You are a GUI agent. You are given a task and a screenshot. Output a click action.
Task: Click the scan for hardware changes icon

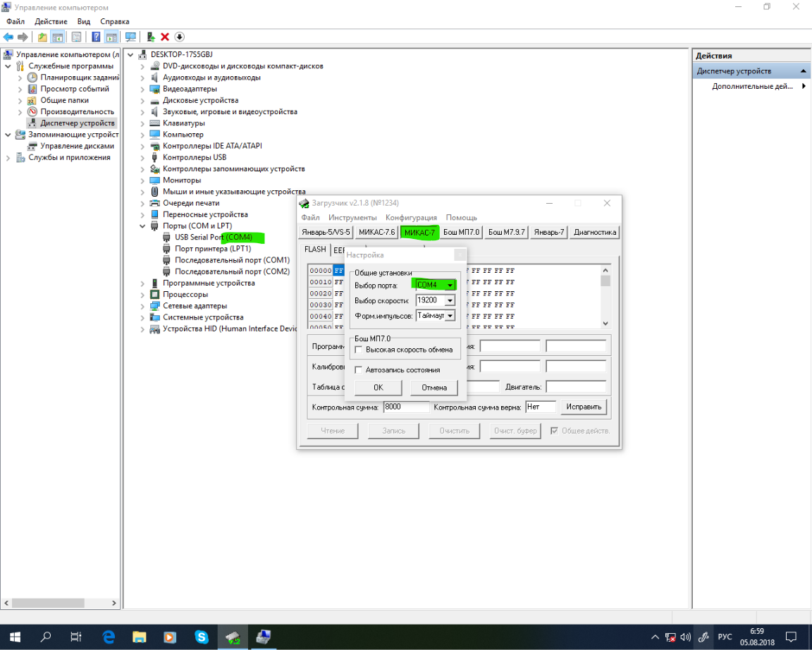pyautogui.click(x=130, y=37)
